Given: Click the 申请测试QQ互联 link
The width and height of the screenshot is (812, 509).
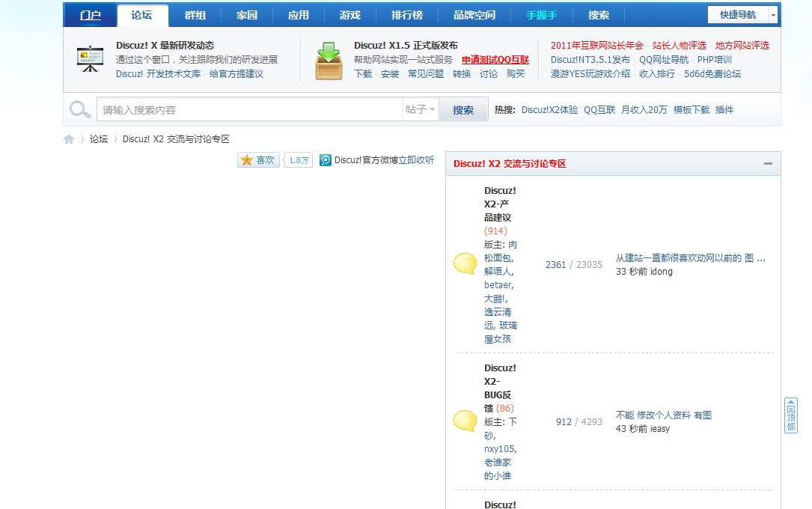Looking at the screenshot, I should tap(495, 60).
